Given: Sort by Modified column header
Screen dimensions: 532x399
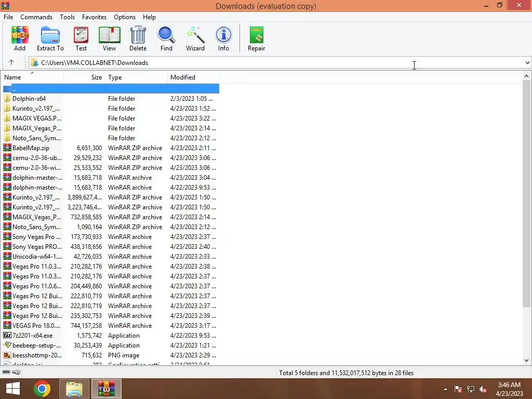Looking at the screenshot, I should (x=193, y=77).
